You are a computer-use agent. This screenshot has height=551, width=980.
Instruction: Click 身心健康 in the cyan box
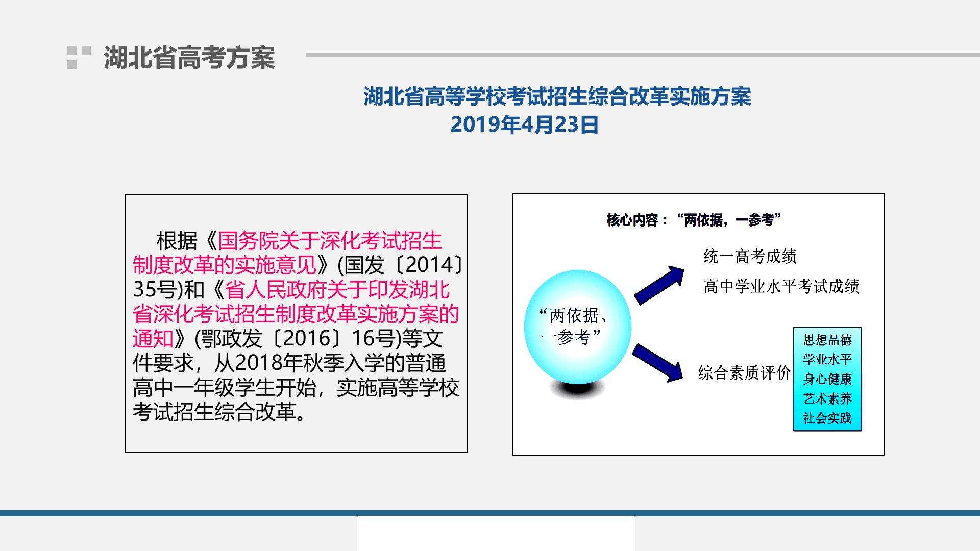[x=827, y=379]
